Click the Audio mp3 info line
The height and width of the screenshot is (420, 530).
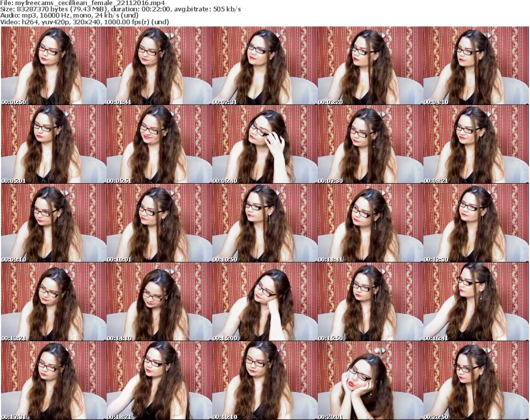click(x=69, y=16)
